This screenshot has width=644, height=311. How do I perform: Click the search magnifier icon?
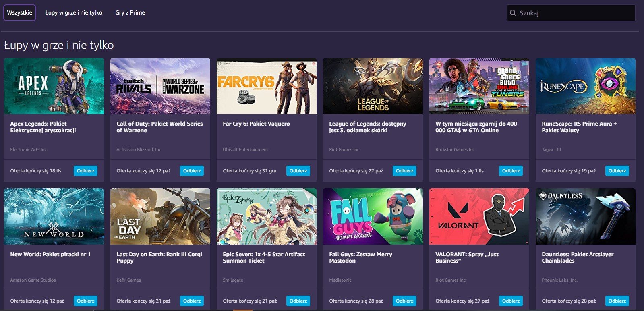[x=513, y=13]
